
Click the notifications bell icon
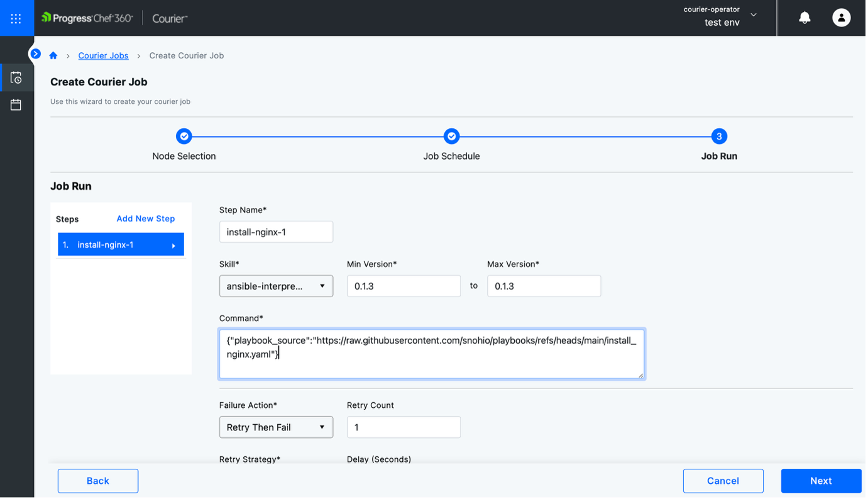point(805,18)
